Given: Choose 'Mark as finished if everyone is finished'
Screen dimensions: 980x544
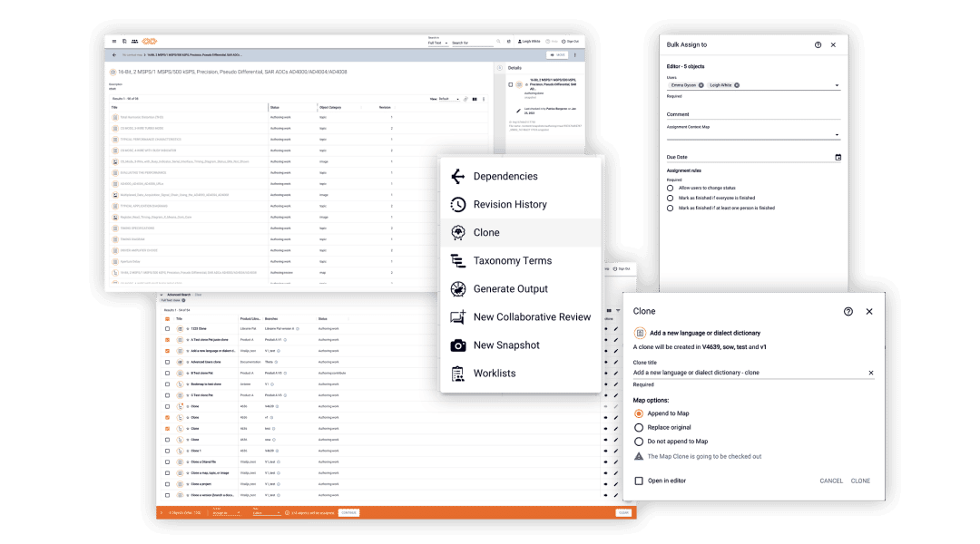Looking at the screenshot, I should pyautogui.click(x=670, y=198).
